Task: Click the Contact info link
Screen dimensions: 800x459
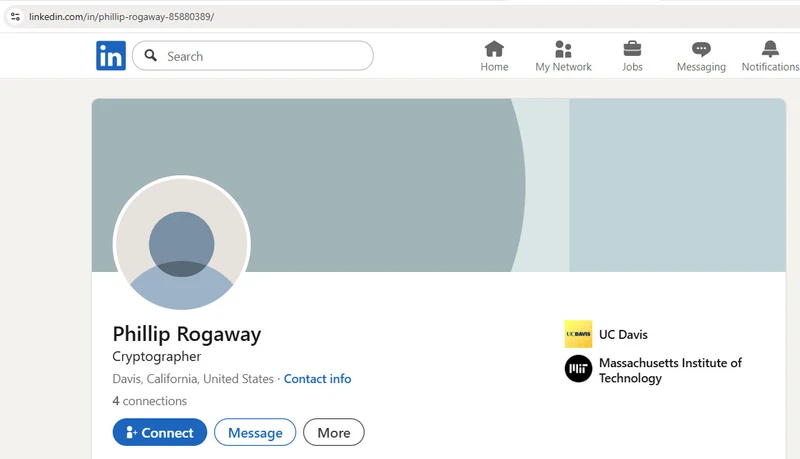Action: coord(317,379)
